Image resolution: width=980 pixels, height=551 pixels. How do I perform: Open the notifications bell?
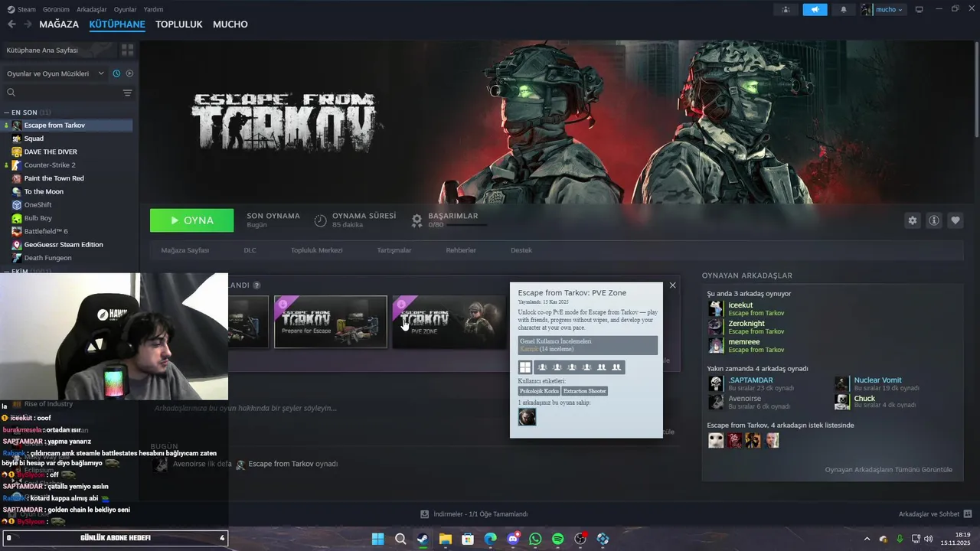coord(844,9)
